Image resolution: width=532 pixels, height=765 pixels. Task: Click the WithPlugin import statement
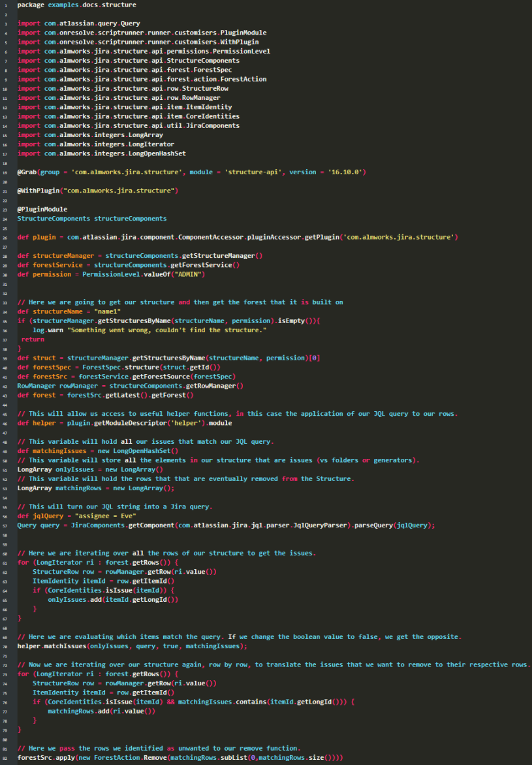pos(138,42)
